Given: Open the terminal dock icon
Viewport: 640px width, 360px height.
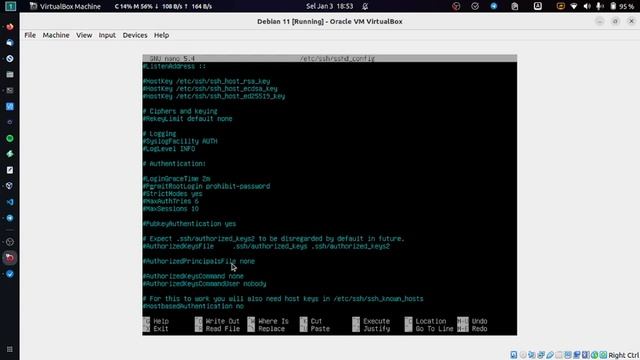Looking at the screenshot, I should point(10,90).
